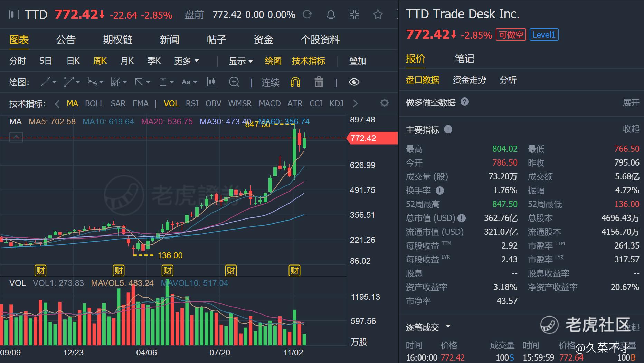This screenshot has width=644, height=363.
Task: Open 逐笔成交 dropdown arrow
Action: (x=448, y=326)
